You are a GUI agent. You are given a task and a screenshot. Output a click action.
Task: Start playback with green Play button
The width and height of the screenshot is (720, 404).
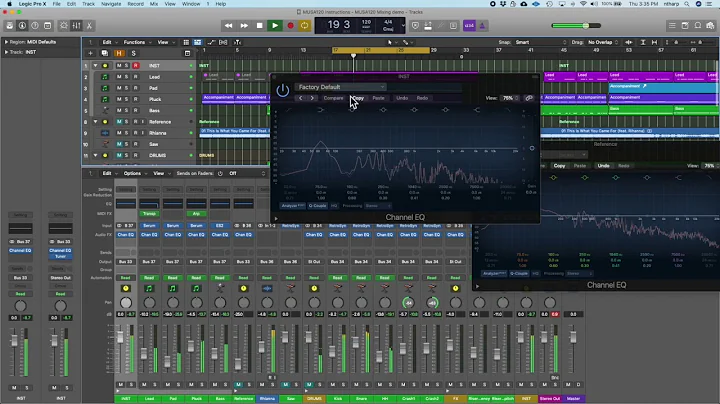click(275, 26)
